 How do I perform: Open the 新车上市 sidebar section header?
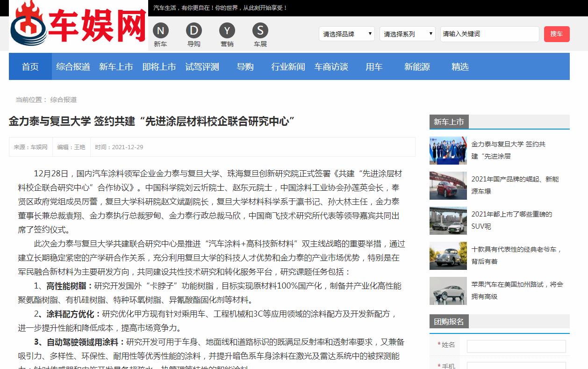[x=449, y=122]
